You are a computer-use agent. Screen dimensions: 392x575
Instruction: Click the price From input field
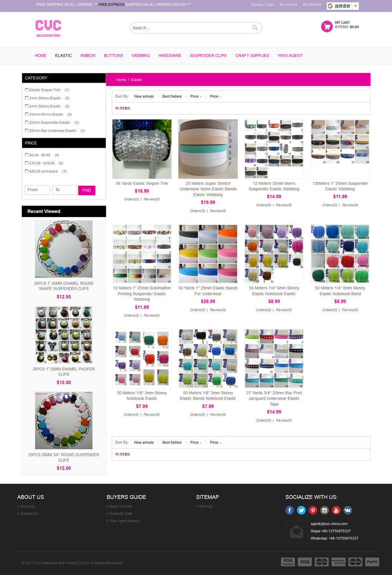37,190
